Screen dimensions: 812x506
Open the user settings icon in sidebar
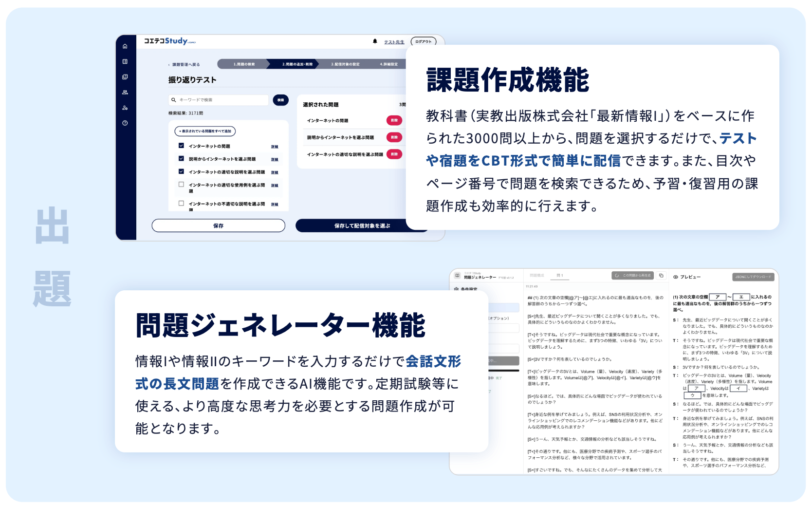coord(125,108)
